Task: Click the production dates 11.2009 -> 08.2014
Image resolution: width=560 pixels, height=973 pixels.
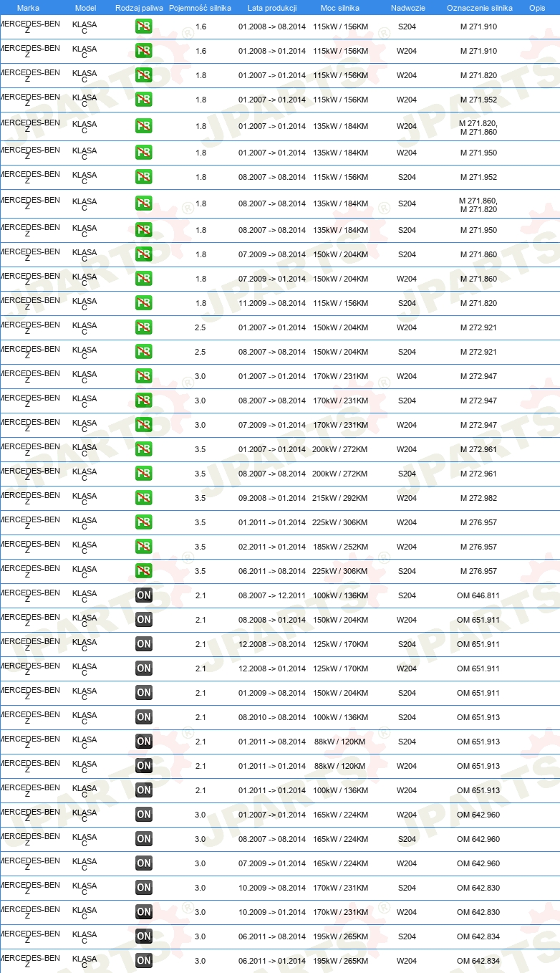Action: click(272, 303)
